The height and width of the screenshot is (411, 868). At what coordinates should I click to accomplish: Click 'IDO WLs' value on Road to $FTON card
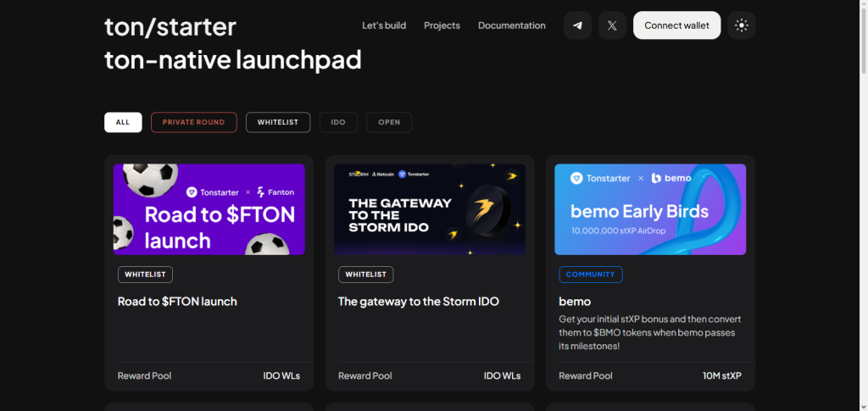pos(281,375)
